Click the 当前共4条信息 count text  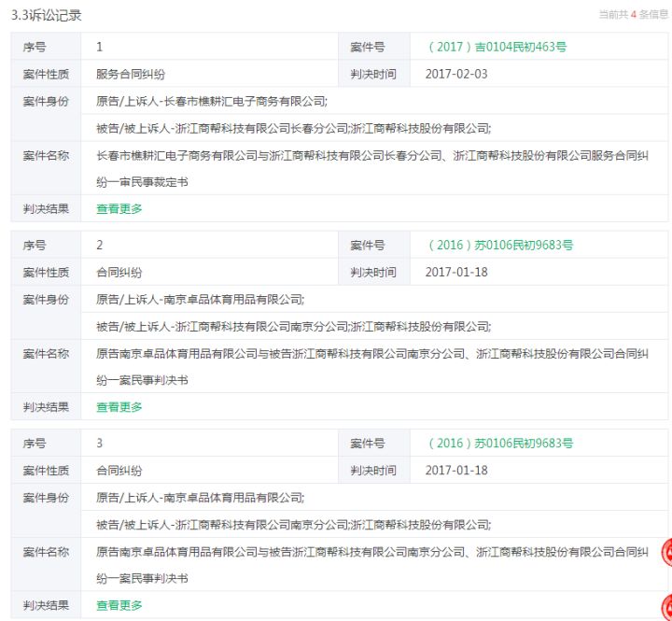(x=633, y=14)
